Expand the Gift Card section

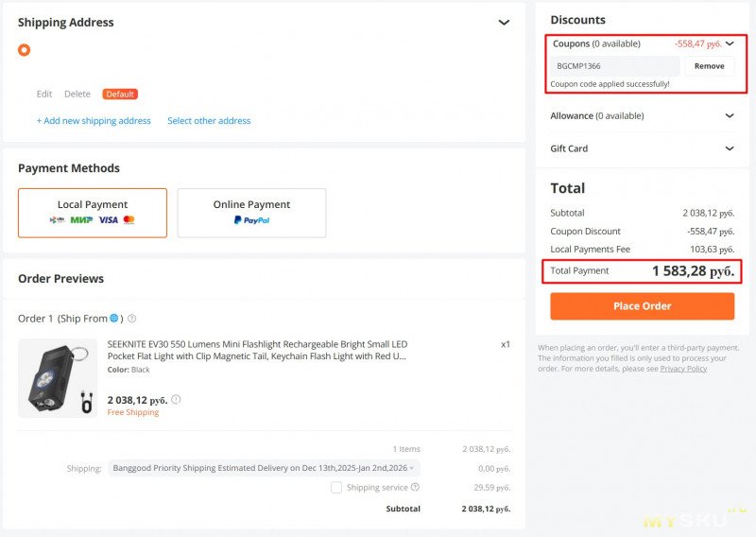730,148
